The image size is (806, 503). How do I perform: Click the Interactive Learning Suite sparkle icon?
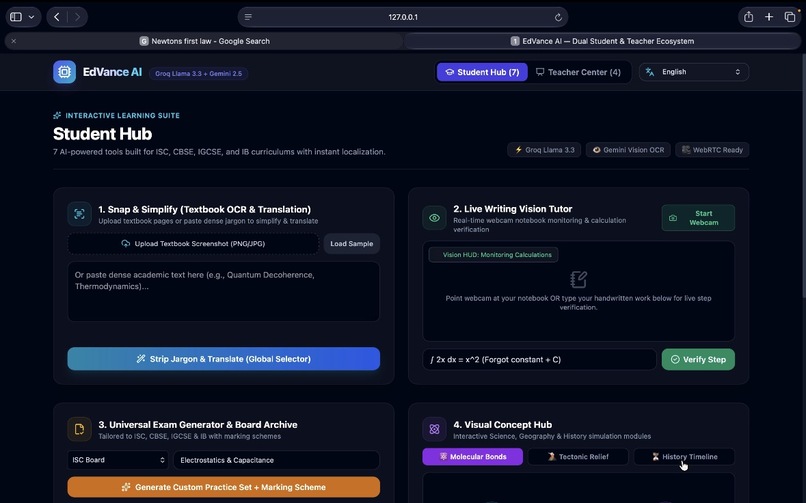(x=57, y=116)
